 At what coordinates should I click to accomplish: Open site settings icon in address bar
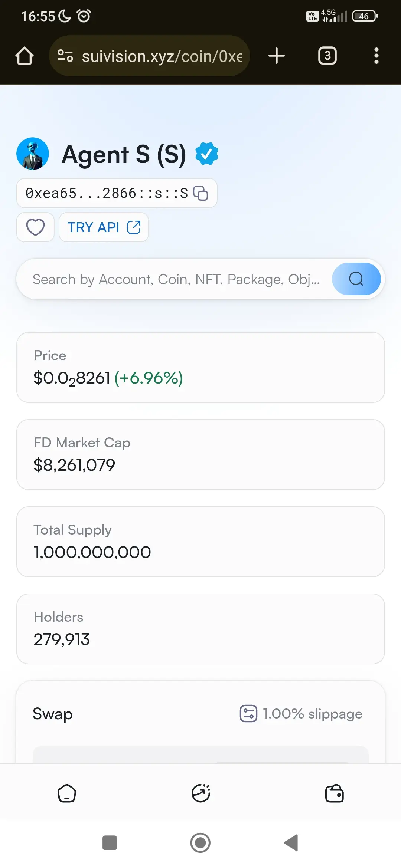pyautogui.click(x=65, y=56)
